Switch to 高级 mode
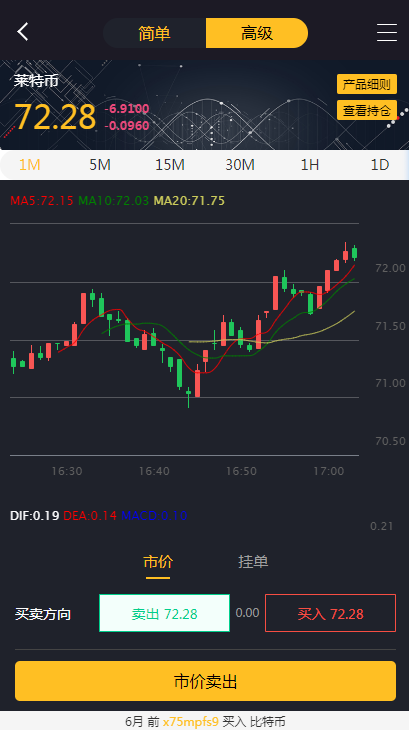 click(x=257, y=33)
